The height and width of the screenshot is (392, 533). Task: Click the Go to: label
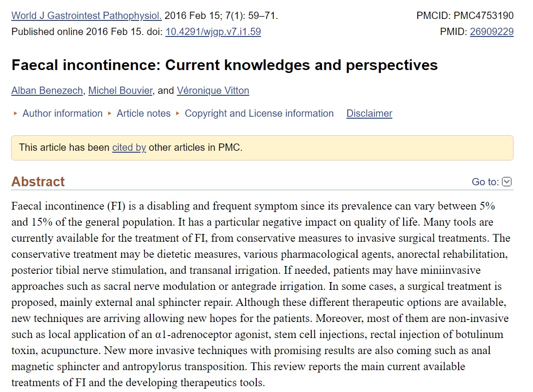coord(485,182)
